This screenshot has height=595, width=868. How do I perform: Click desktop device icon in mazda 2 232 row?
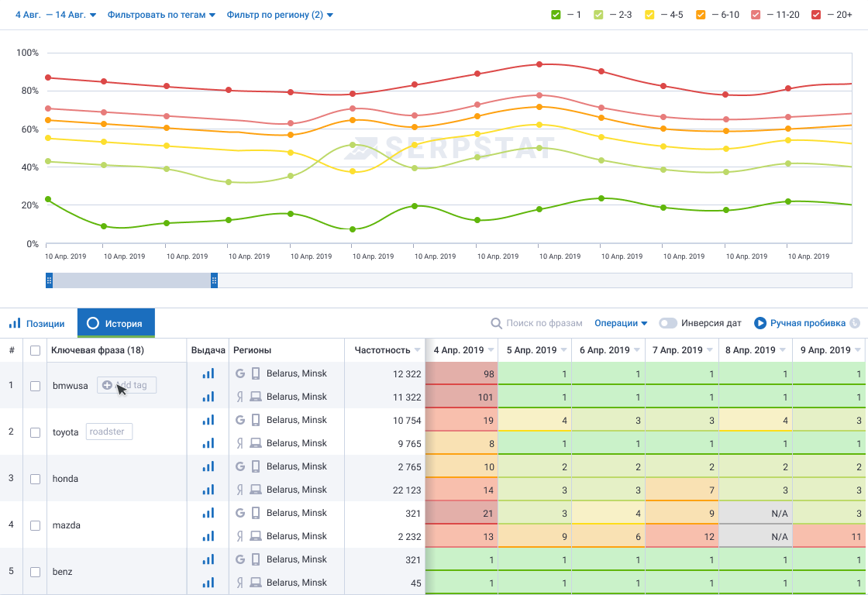point(256,536)
